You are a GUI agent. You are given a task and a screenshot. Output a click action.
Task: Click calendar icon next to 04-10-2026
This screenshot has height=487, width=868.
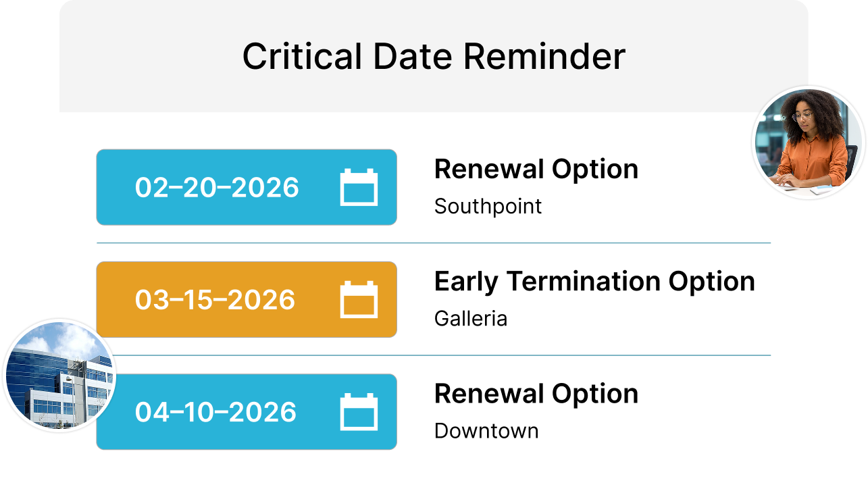359,412
